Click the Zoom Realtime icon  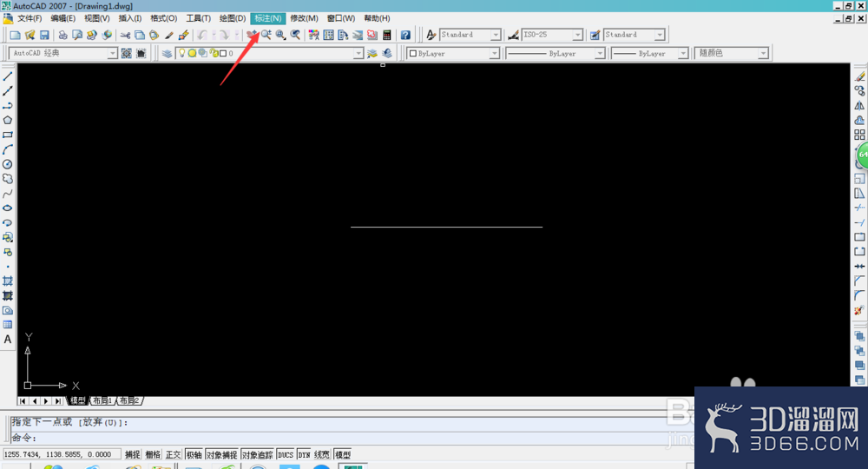[x=266, y=35]
